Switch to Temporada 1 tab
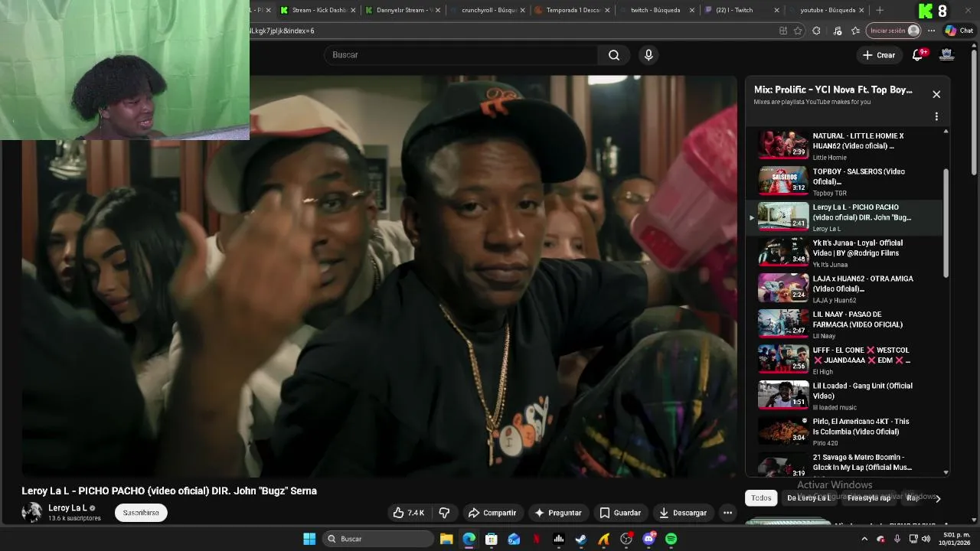 click(x=572, y=10)
